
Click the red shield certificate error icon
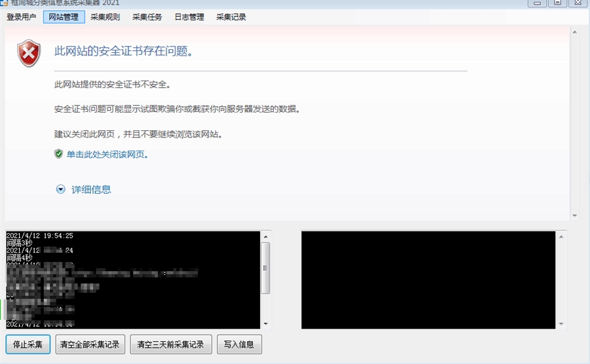(29, 53)
